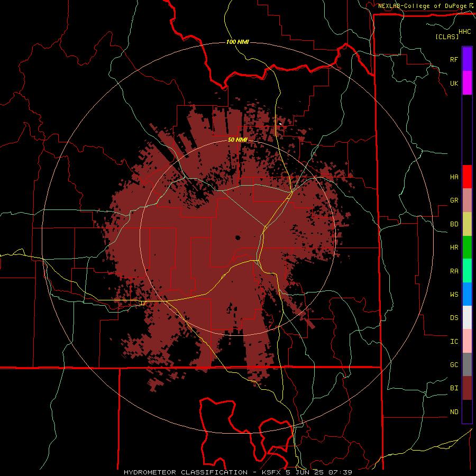The height and width of the screenshot is (476, 476).
Task: Click the 100 NMI range ring label
Action: coord(237,42)
